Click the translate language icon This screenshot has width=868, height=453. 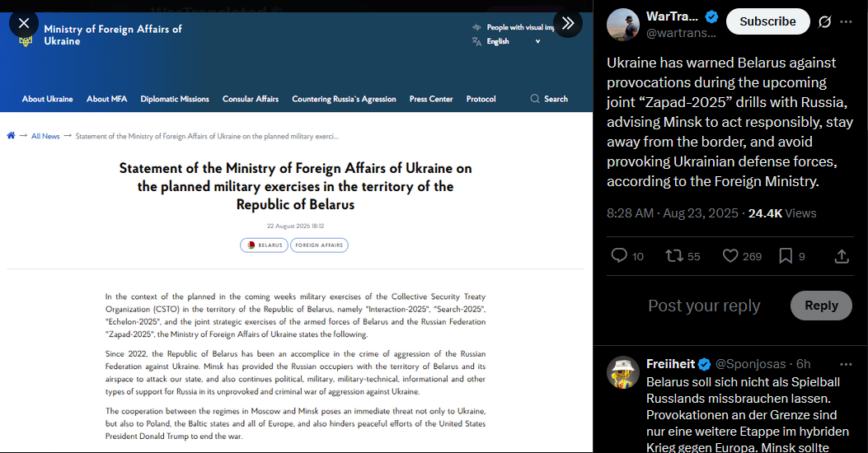[476, 41]
